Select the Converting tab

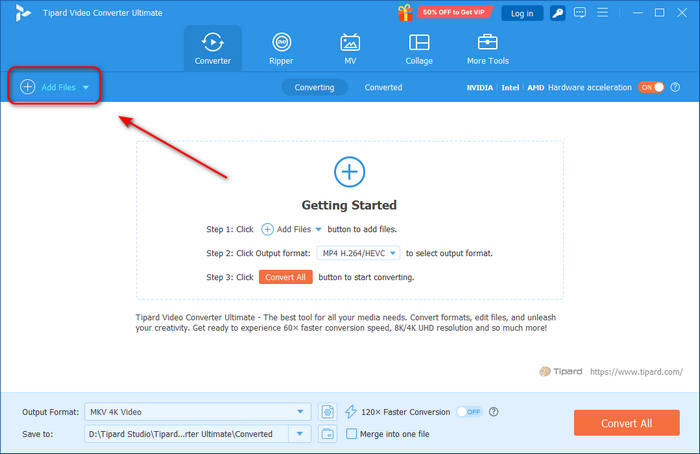(x=314, y=87)
